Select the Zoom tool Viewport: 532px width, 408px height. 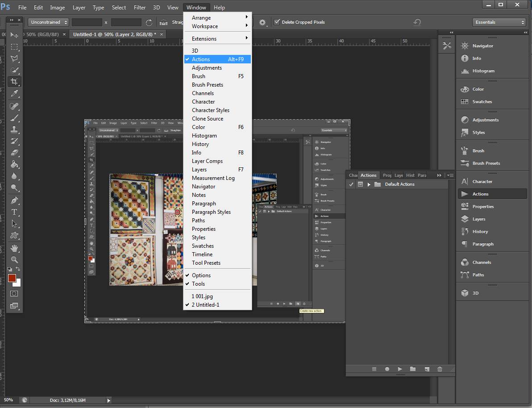14,260
